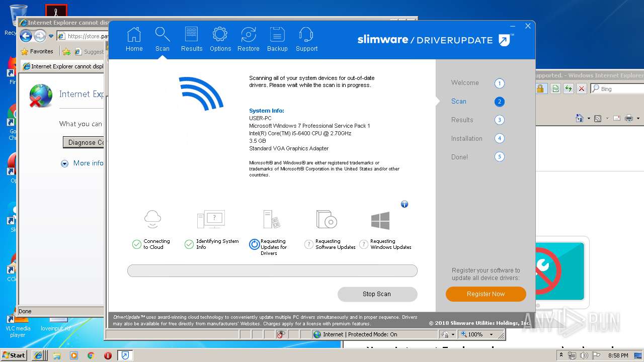Image resolution: width=644 pixels, height=362 pixels.
Task: Open the Options gear icon
Action: click(x=220, y=35)
